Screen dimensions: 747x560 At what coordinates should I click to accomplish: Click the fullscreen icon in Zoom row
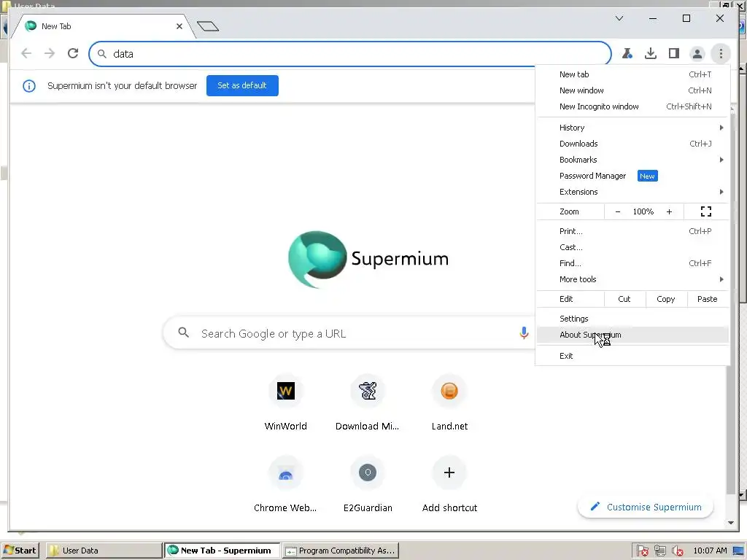coord(706,212)
